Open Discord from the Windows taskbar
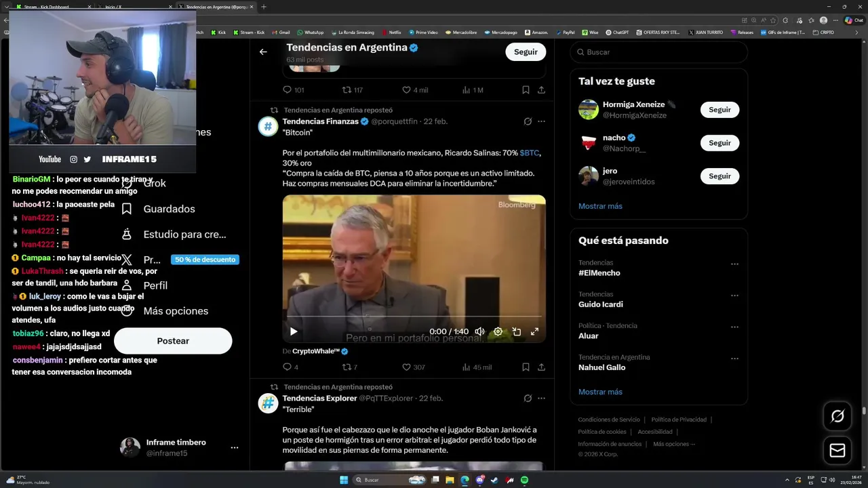The image size is (868, 488). (x=480, y=480)
